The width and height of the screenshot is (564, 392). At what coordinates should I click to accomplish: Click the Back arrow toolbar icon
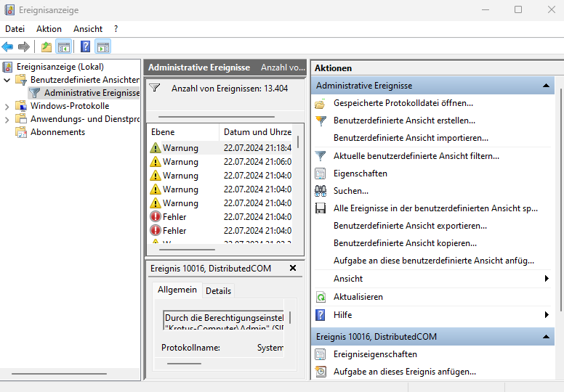[x=7, y=46]
